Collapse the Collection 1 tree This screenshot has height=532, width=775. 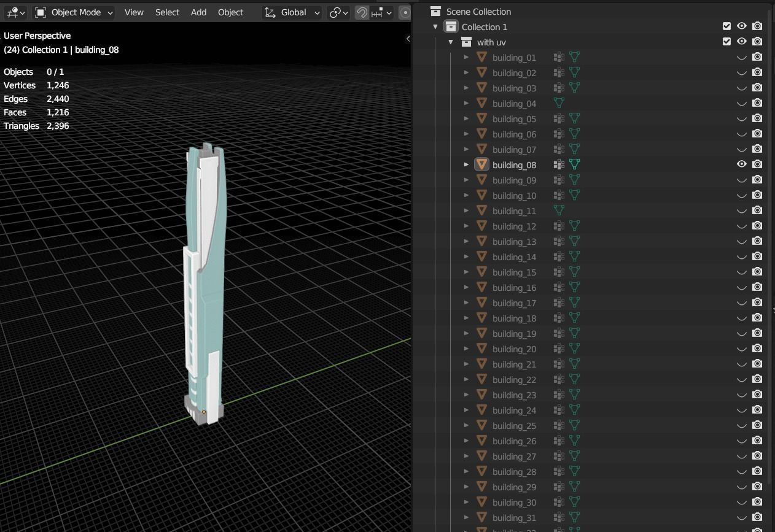[435, 27]
